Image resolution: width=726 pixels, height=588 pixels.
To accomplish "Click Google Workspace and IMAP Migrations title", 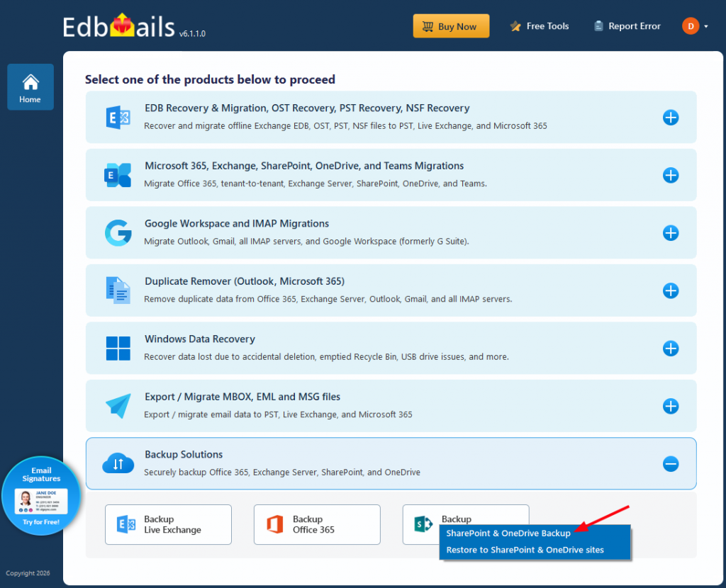I will point(237,224).
